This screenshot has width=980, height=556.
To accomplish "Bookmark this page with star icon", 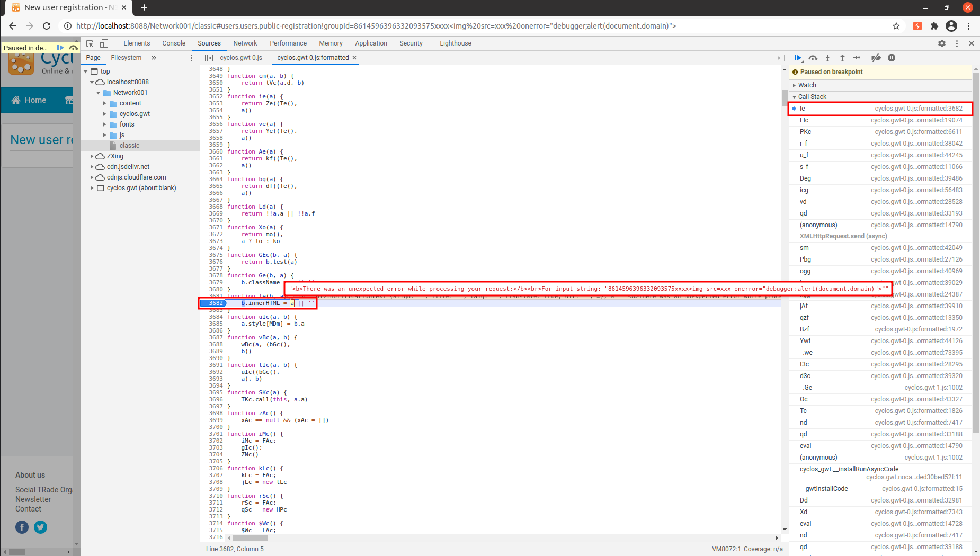I will tap(896, 26).
